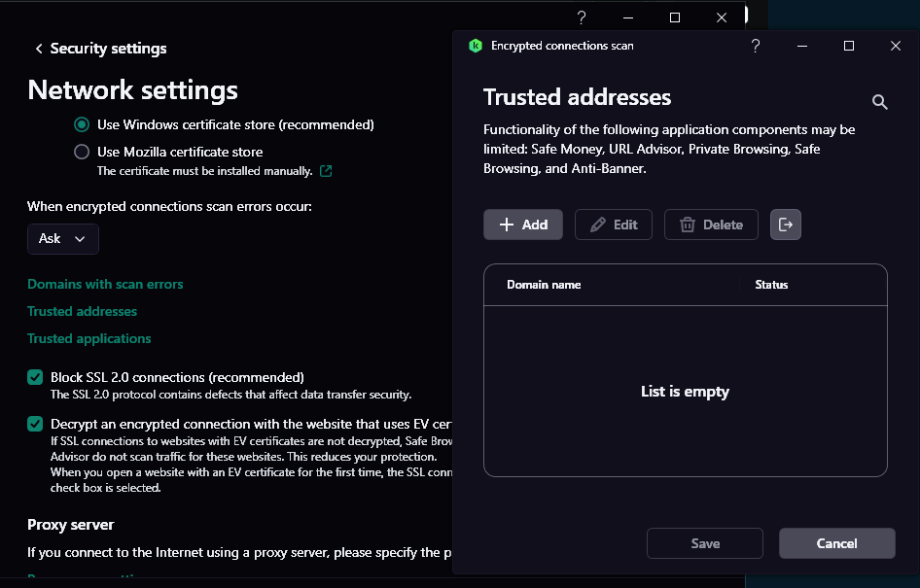Select Use Mozilla certificate store option
The image size is (920, 588).
(83, 152)
